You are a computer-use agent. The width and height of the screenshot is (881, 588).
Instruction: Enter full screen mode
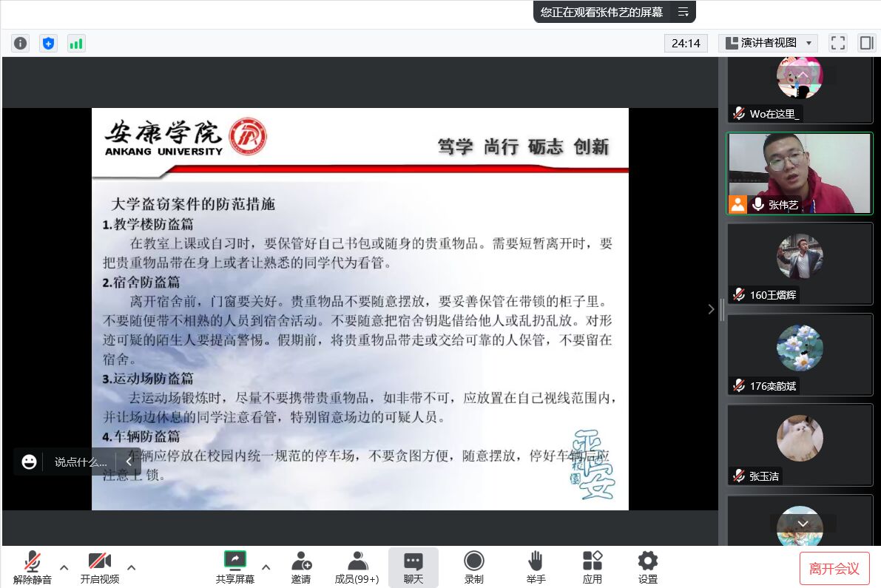click(x=837, y=43)
